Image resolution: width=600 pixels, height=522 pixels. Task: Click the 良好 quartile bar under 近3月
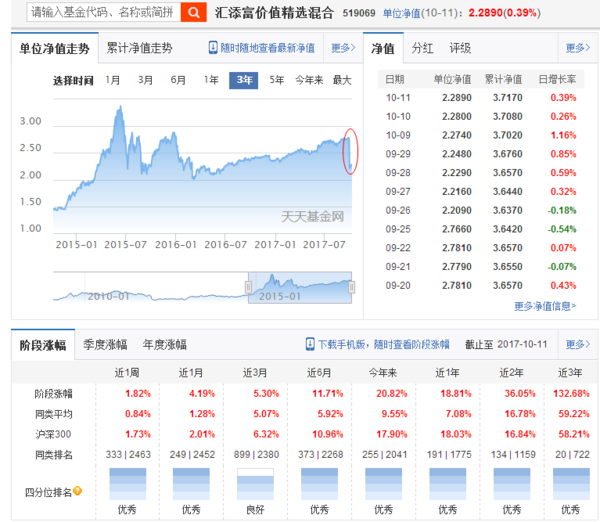[255, 484]
